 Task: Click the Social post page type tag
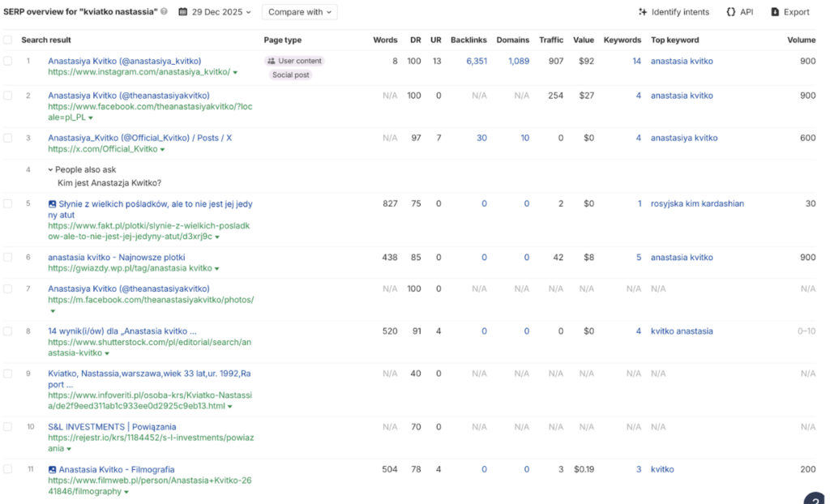(x=290, y=75)
